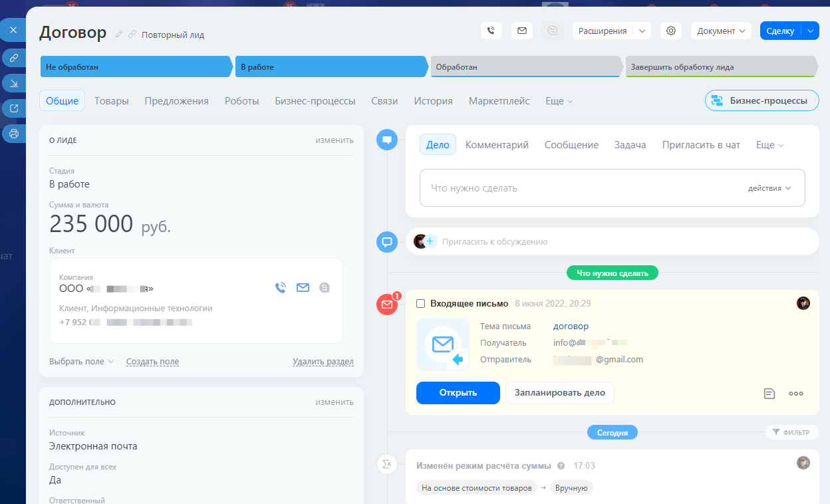Click the Запланировать дело button
The image size is (830, 504).
click(x=560, y=393)
